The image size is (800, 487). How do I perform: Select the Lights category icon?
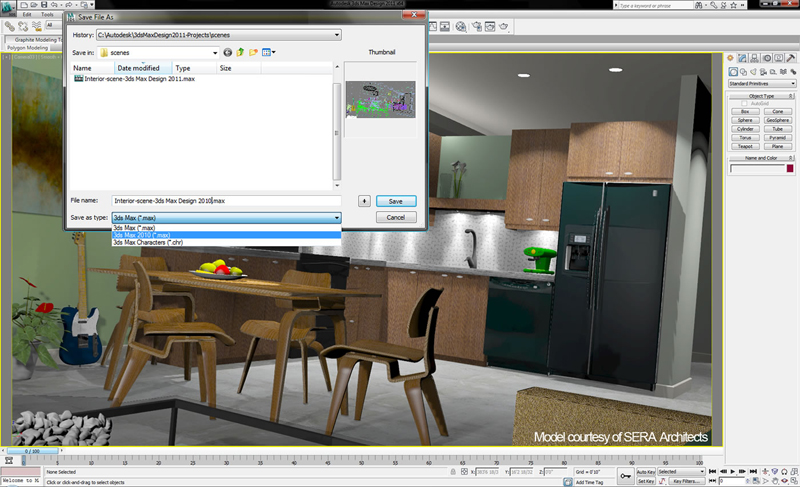[x=754, y=72]
